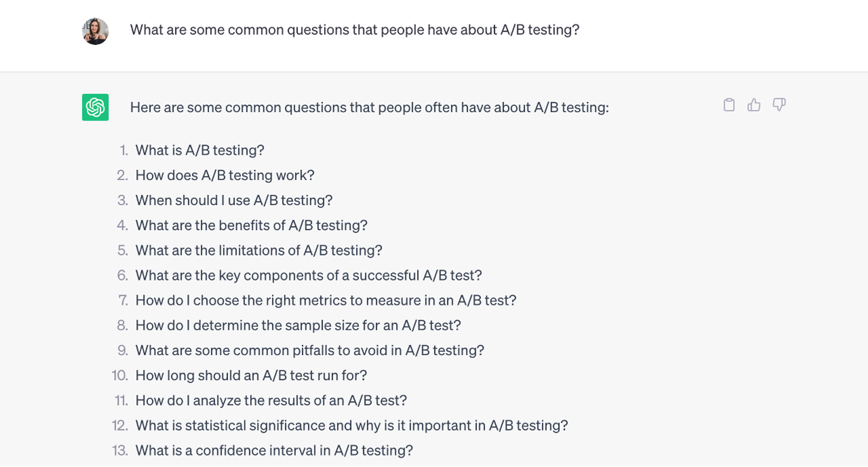Select 'How long should an A/B test run for?'
The width and height of the screenshot is (868, 467).
click(x=251, y=375)
